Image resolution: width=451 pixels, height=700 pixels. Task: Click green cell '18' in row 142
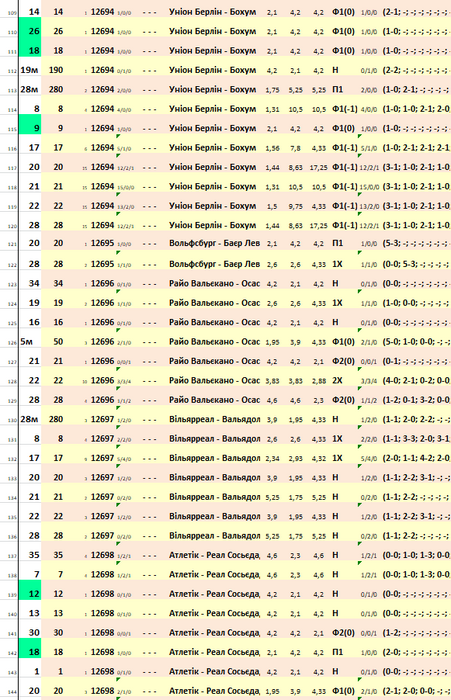(30, 648)
